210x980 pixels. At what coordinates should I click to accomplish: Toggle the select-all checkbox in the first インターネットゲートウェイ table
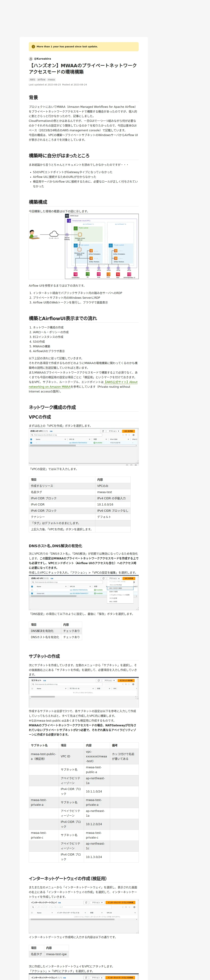[x=32, y=913]
